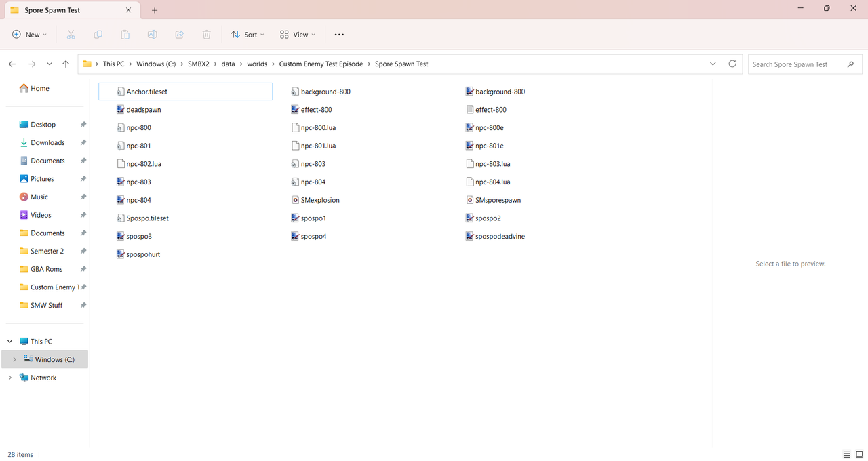Click 'Windows (C:)' in the breadcrumb
Screen dimensions: 868x461
(156, 64)
